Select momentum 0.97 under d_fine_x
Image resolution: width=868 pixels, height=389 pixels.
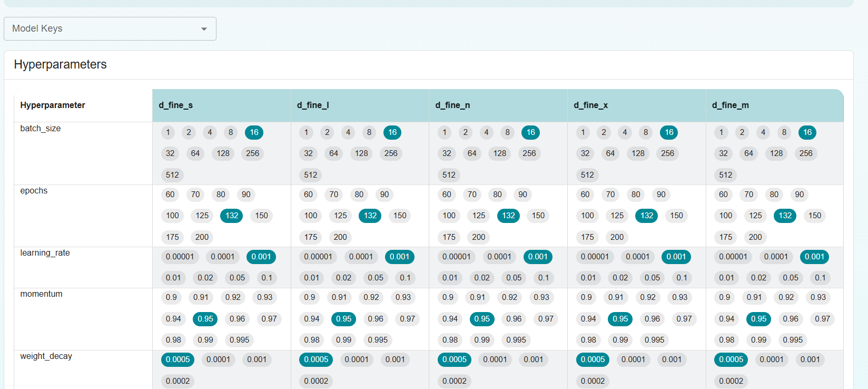tap(684, 319)
